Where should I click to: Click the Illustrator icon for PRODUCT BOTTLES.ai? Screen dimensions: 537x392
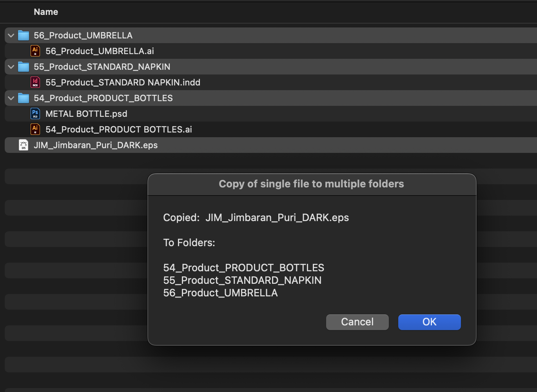click(x=35, y=129)
